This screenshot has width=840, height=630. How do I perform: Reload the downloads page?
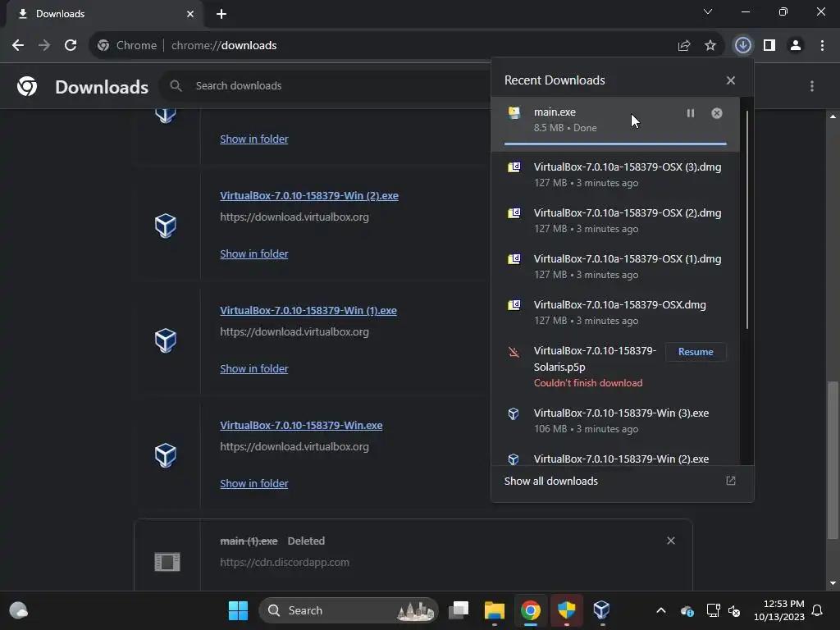coord(71,46)
